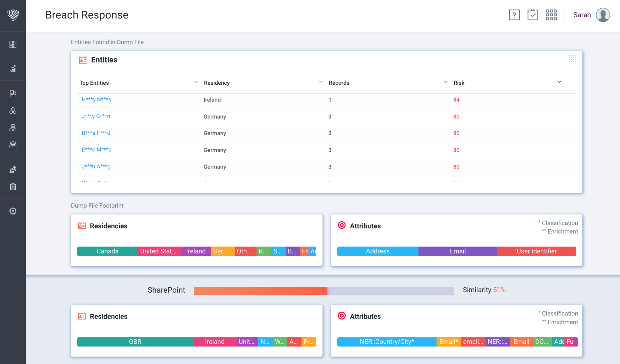This screenshot has height=364, width=620.
Task: Open the clipboard report sidebar icon
Action: pos(13,187)
